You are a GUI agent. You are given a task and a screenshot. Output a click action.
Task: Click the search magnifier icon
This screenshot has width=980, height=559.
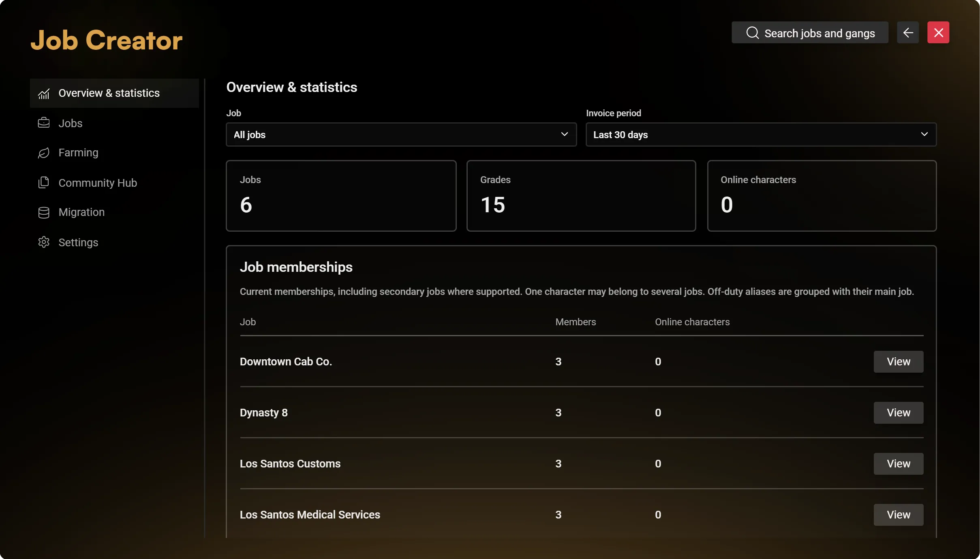[x=752, y=33]
